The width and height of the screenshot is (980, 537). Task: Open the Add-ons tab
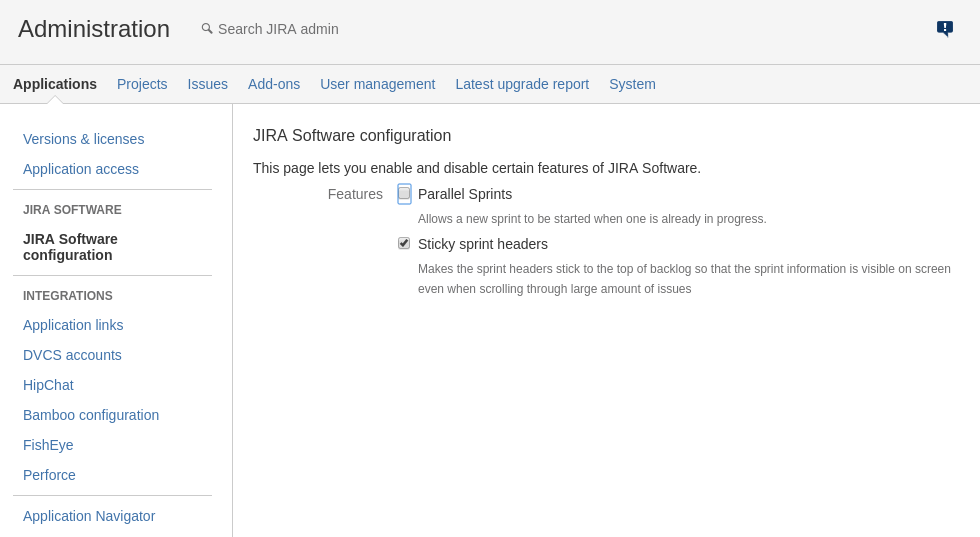(x=274, y=84)
